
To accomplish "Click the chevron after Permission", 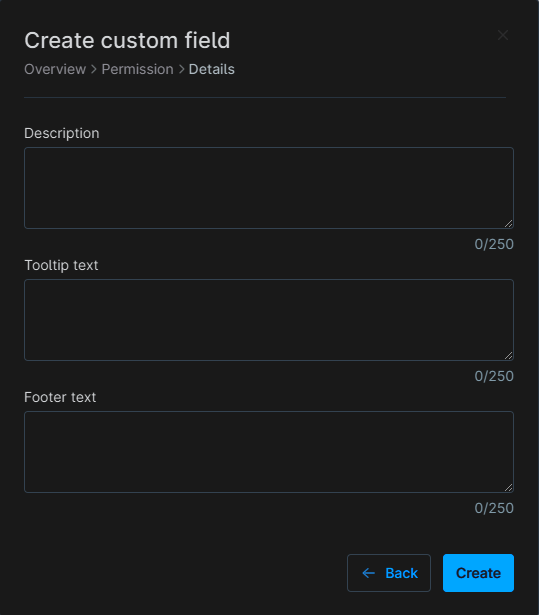I will pyautogui.click(x=181, y=69).
